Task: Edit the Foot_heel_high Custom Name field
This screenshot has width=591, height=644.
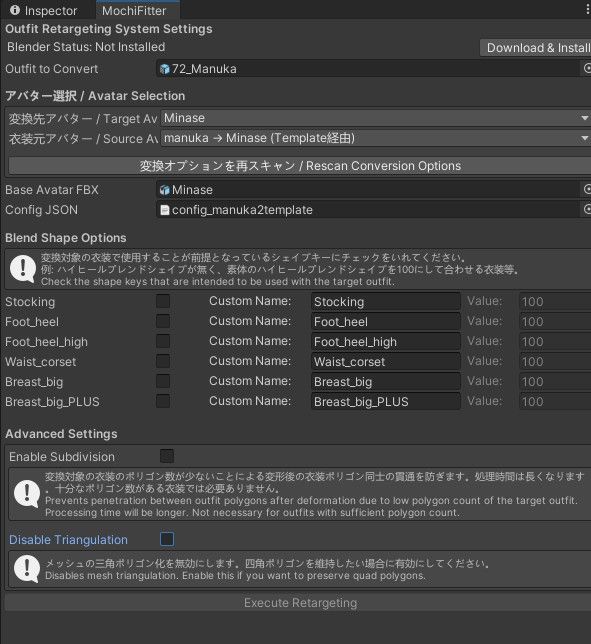Action: [x=386, y=341]
